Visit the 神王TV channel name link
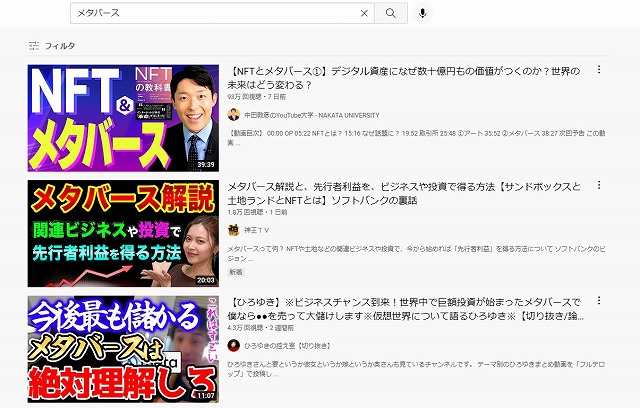The width and height of the screenshot is (640, 408). click(x=256, y=231)
